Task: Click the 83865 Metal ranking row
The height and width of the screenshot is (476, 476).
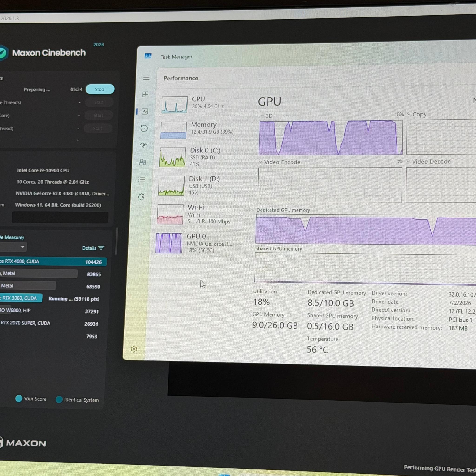Action: click(51, 274)
